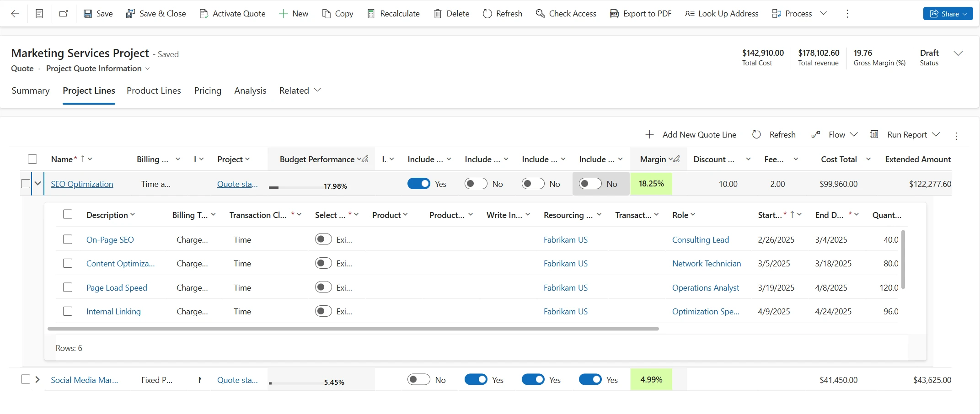Expand the header details chevron near Status
Screen dimensions: 980x414
pyautogui.click(x=958, y=53)
